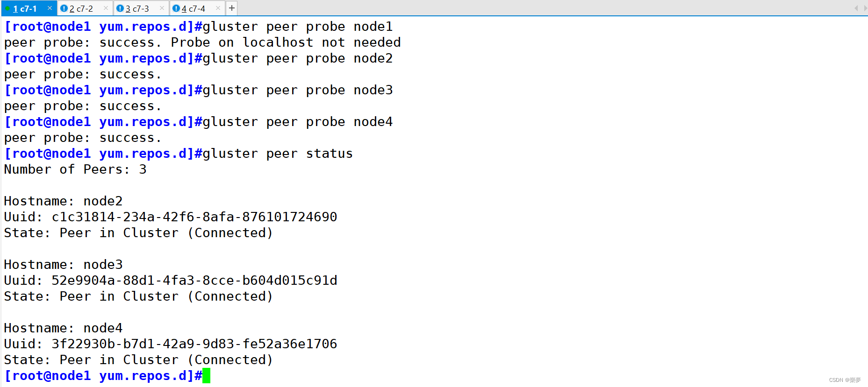Viewport: 868px width, 387px height.
Task: Click green connected dot on c7-1 tab
Action: click(x=7, y=8)
